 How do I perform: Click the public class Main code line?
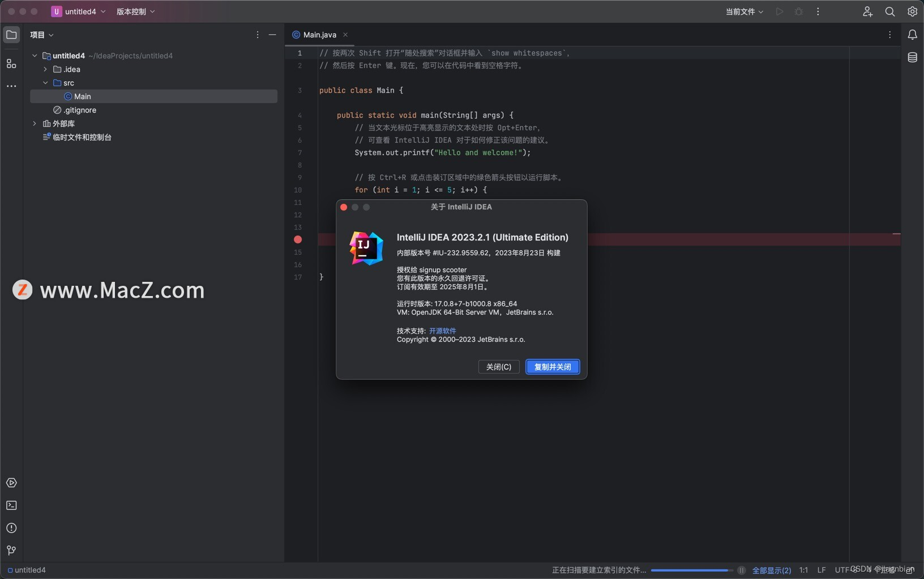(361, 91)
